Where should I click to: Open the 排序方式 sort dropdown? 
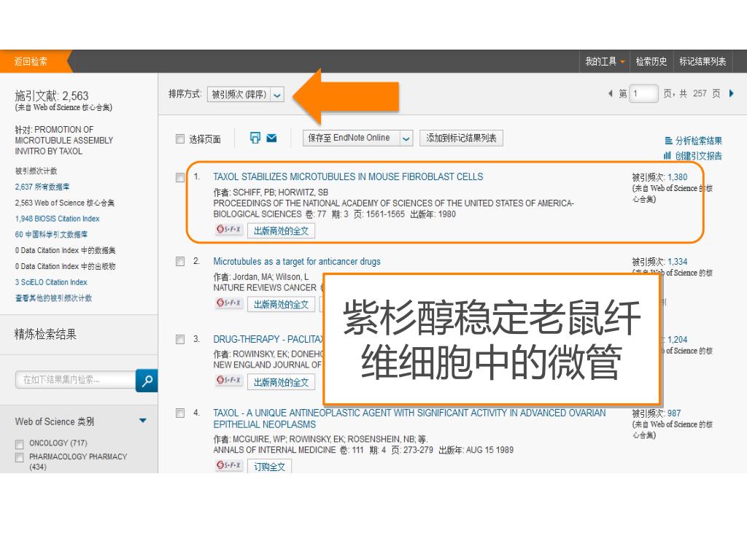[246, 94]
